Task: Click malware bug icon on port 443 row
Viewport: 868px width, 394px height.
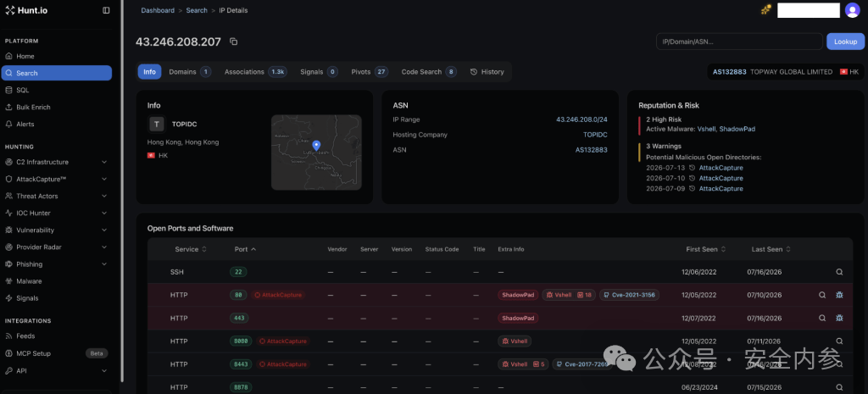Action: point(839,319)
